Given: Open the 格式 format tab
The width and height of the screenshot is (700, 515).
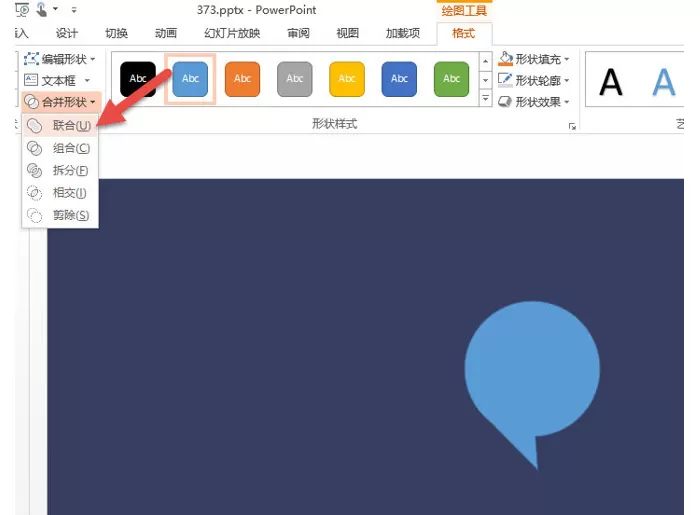Looking at the screenshot, I should click(x=463, y=33).
